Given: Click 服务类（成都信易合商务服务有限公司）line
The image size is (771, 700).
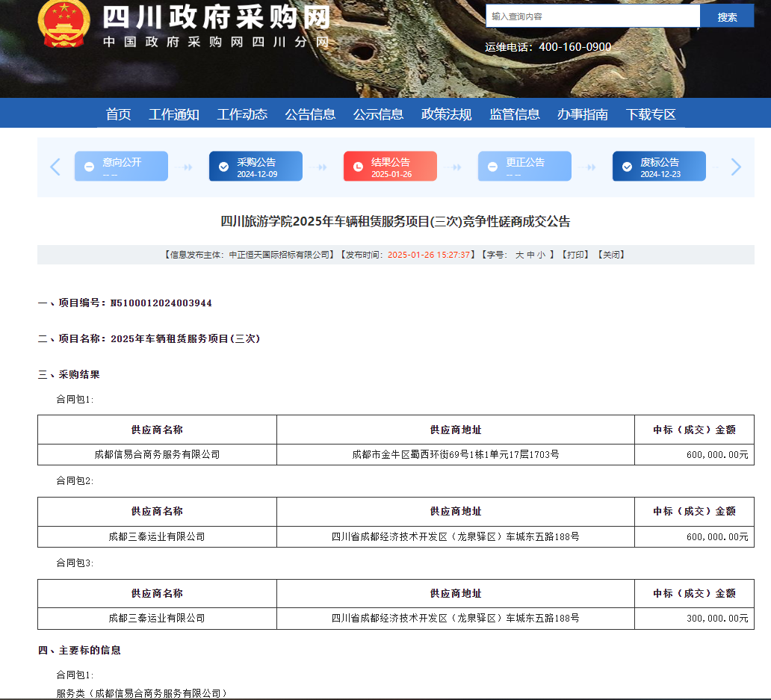Looking at the screenshot, I should click(142, 693).
